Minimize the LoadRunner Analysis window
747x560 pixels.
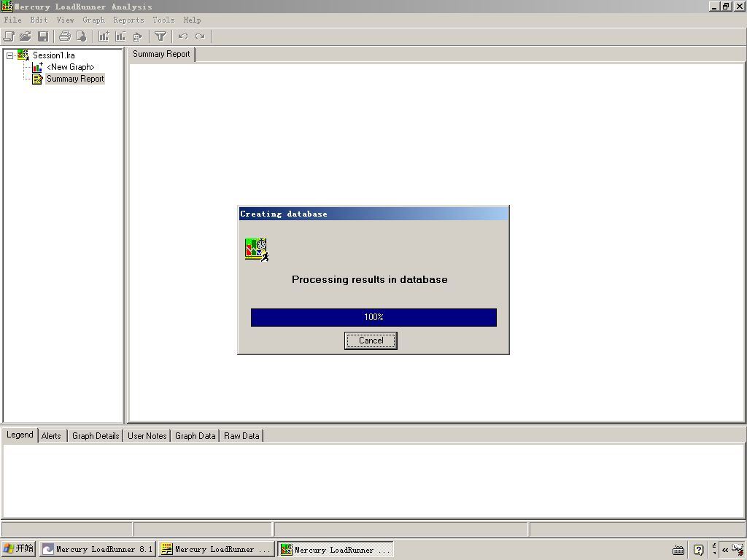pyautogui.click(x=714, y=6)
